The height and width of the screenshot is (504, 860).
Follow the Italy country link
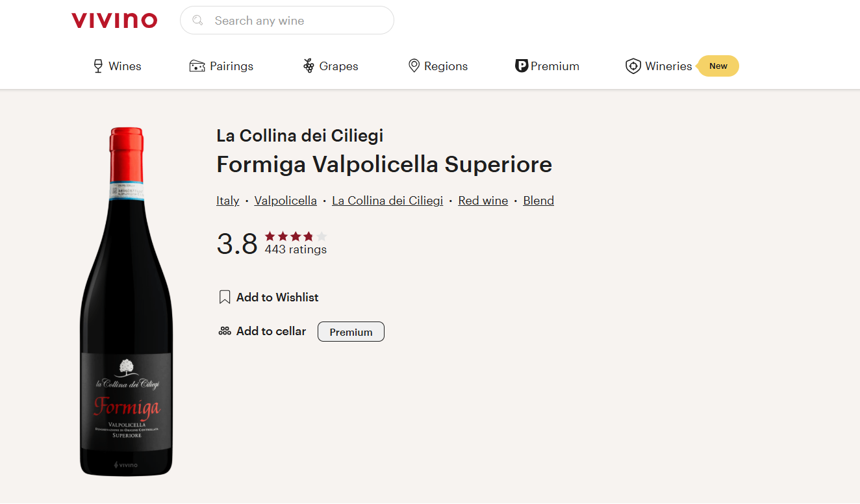pyautogui.click(x=227, y=201)
